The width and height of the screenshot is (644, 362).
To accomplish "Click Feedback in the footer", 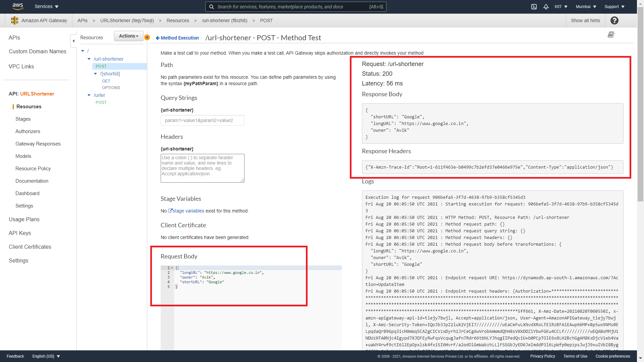I will click(15, 356).
